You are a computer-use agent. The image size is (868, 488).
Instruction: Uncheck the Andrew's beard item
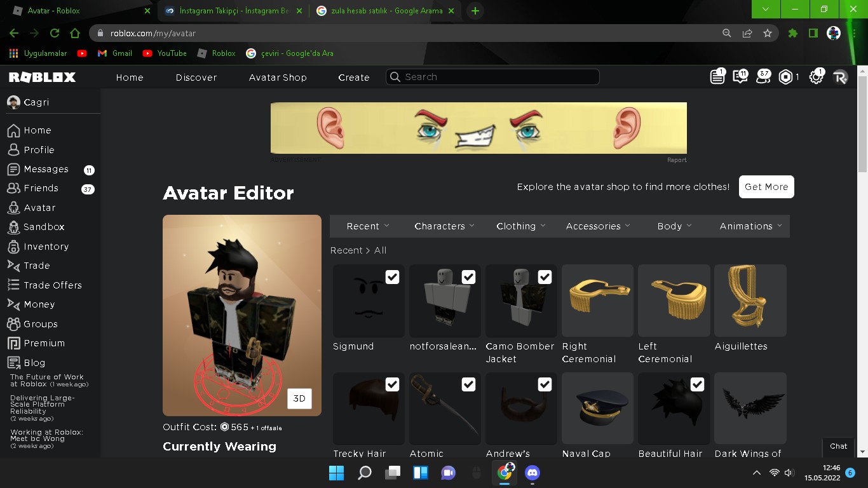545,384
